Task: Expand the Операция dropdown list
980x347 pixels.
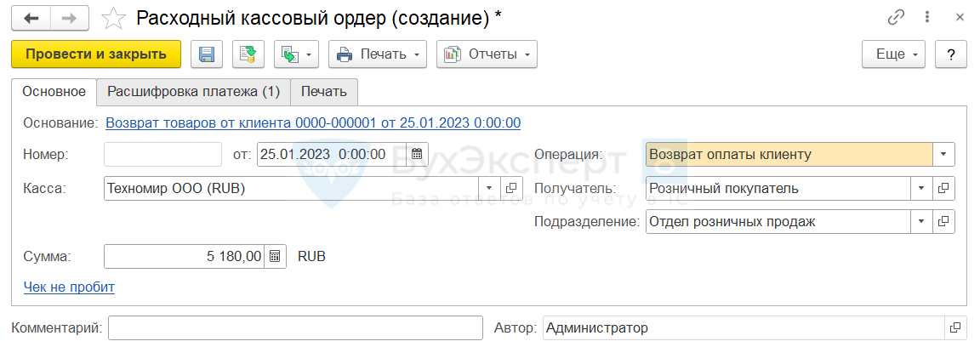Action: (943, 155)
